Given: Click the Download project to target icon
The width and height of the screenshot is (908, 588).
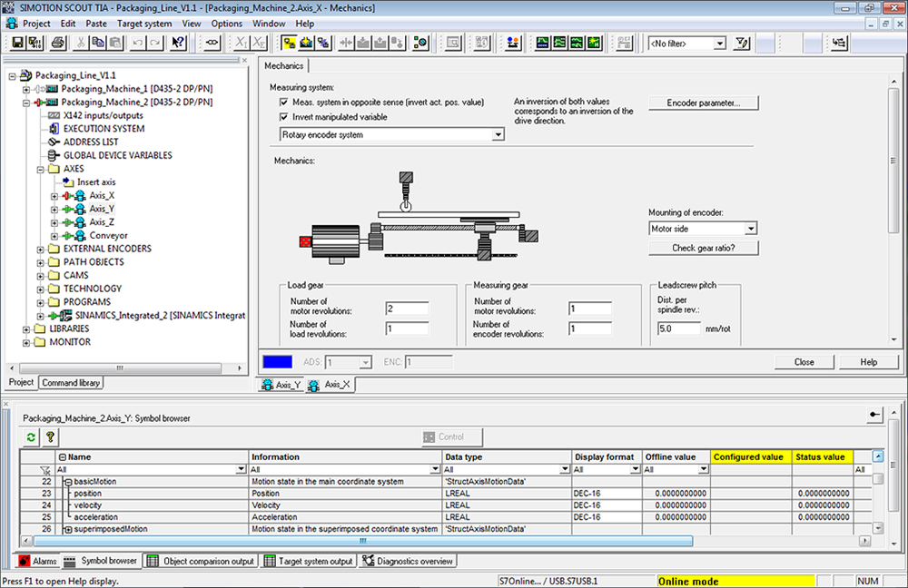Looking at the screenshot, I should pyautogui.click(x=306, y=43).
